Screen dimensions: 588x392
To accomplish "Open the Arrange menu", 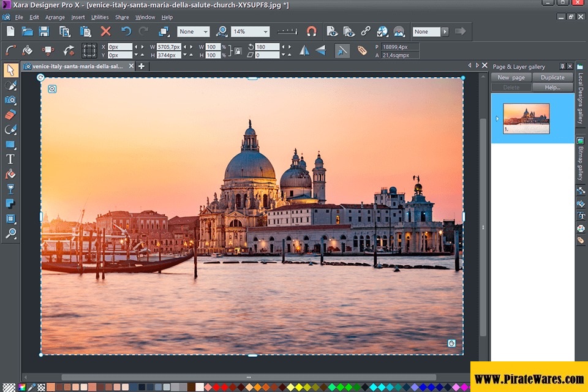I will 55,17.
